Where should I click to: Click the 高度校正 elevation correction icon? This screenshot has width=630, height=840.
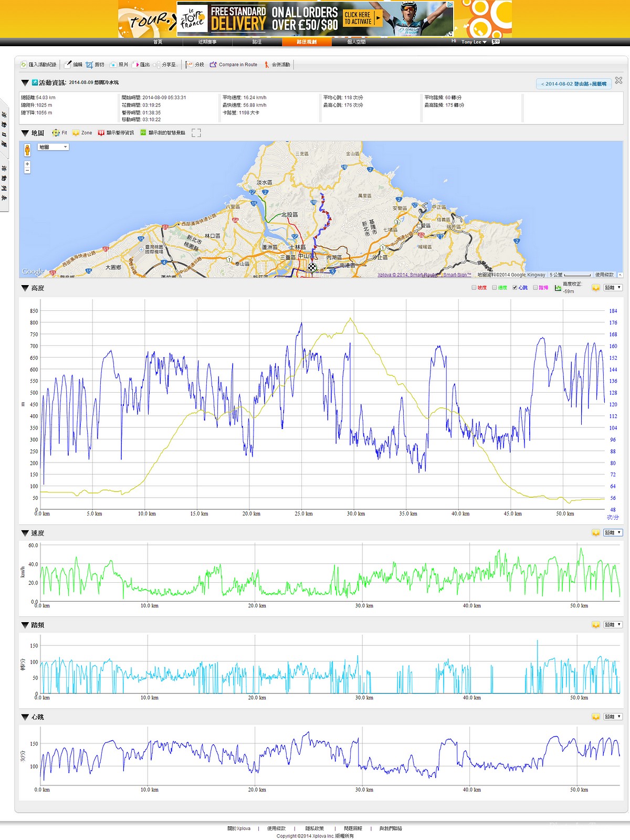pyautogui.click(x=558, y=288)
